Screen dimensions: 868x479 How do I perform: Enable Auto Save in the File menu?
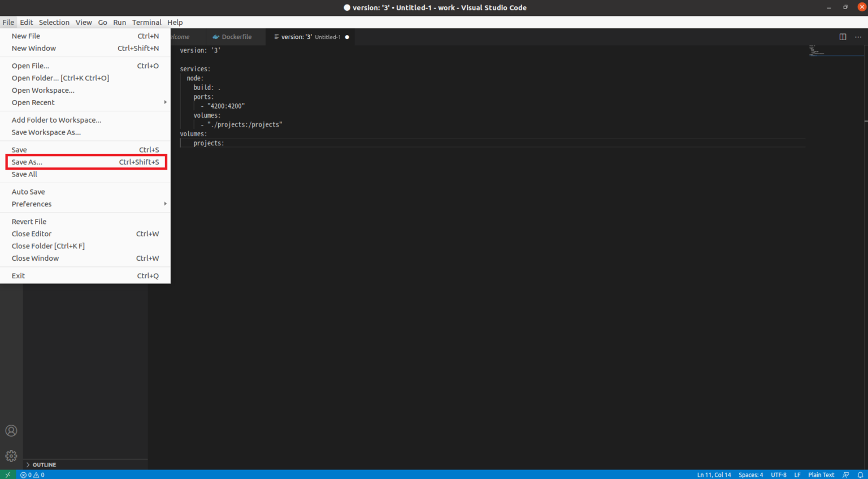(x=28, y=191)
